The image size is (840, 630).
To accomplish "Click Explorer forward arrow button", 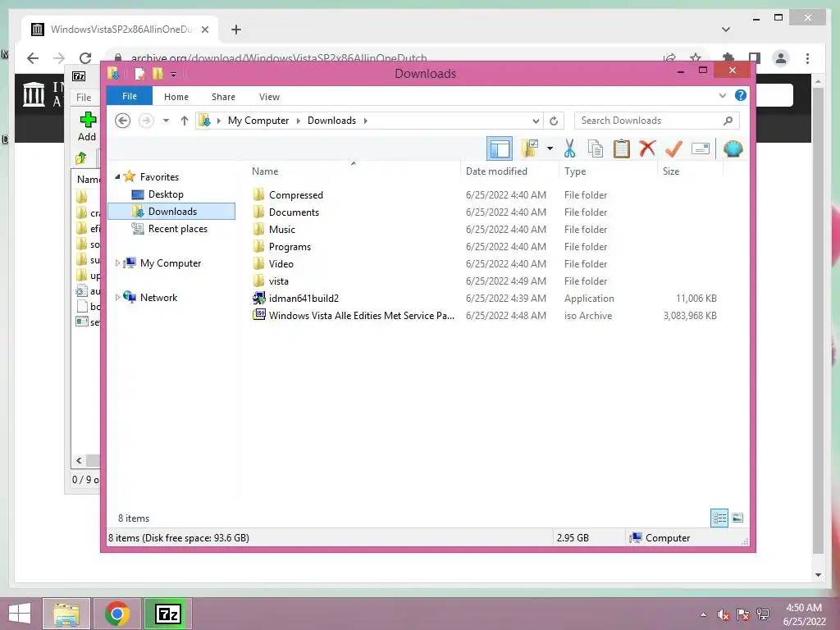I will [146, 121].
